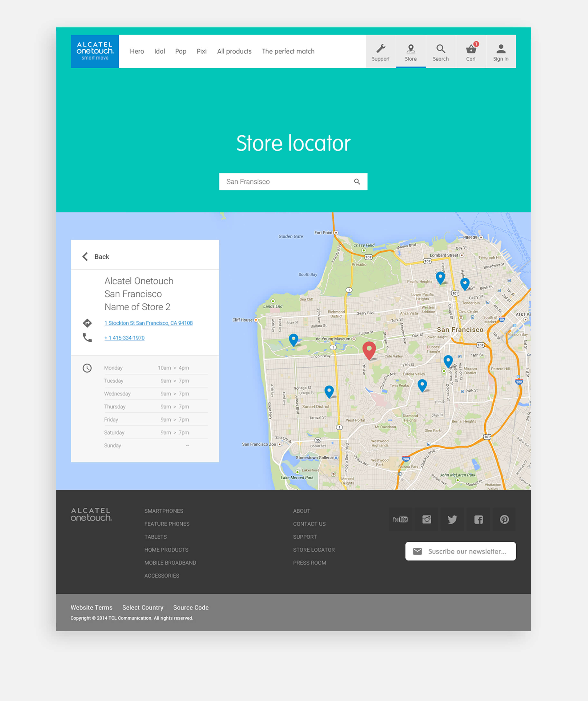This screenshot has width=588, height=701.
Task: Click the clock icon next to opening hours
Action: (x=87, y=368)
